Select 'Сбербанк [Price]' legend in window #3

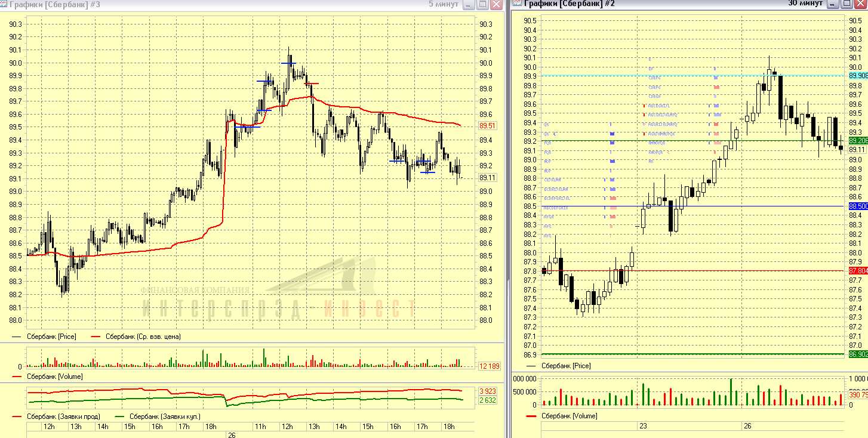pyautogui.click(x=52, y=337)
